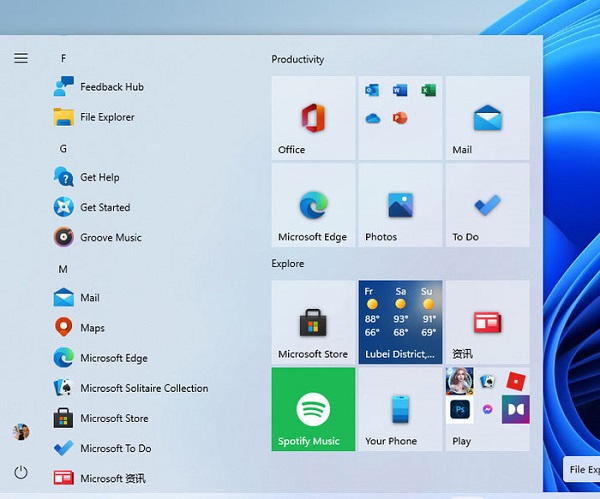Select the Productivity group header
Screen dimensions: 600x499
click(x=298, y=59)
